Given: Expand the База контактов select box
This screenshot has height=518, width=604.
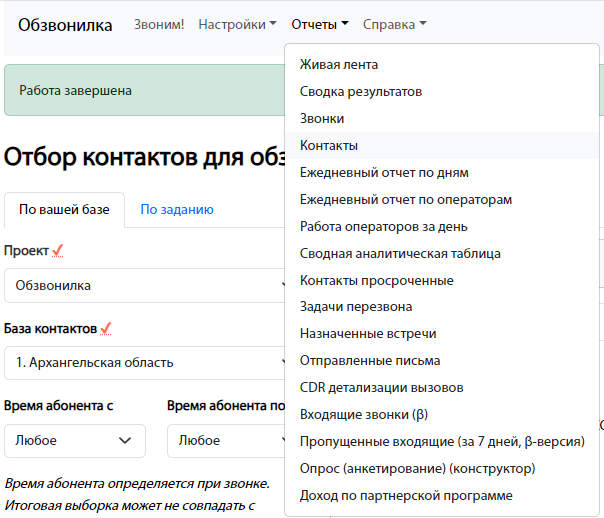Looking at the screenshot, I should (x=145, y=363).
